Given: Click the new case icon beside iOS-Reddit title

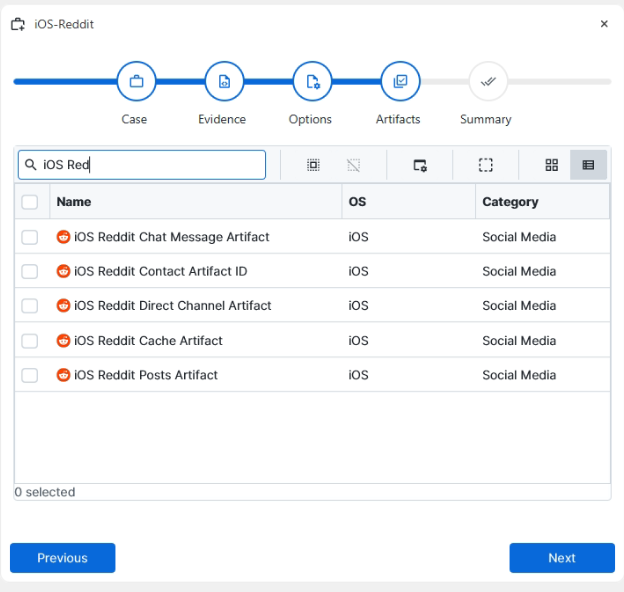Looking at the screenshot, I should (18, 24).
